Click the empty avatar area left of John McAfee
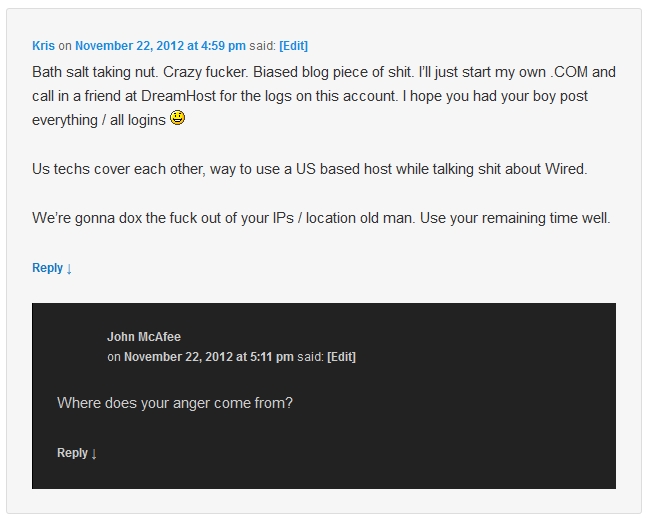The image size is (647, 520). (x=80, y=347)
